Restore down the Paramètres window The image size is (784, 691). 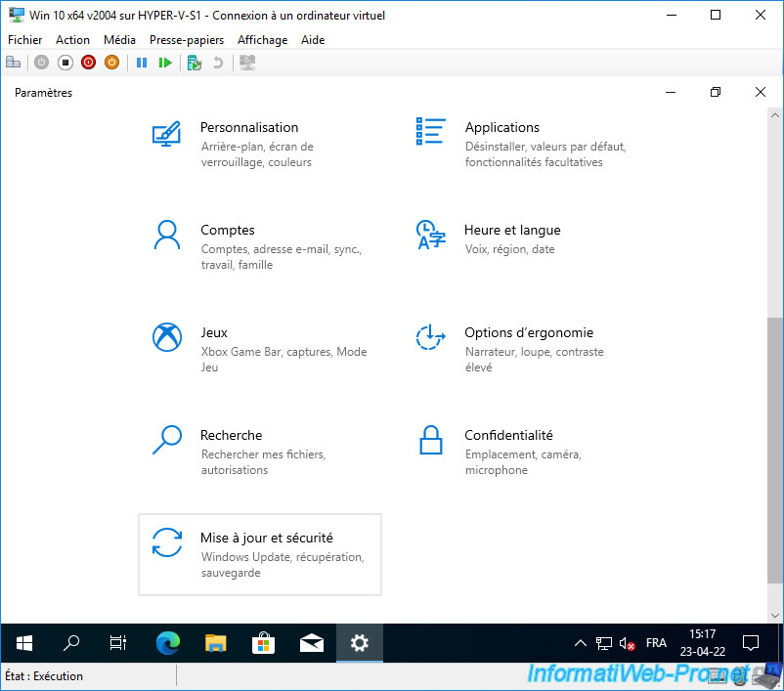tap(716, 93)
